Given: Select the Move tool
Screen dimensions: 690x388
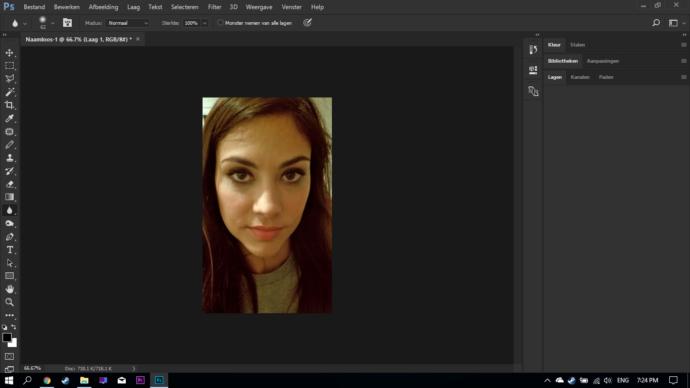Looking at the screenshot, I should click(9, 53).
